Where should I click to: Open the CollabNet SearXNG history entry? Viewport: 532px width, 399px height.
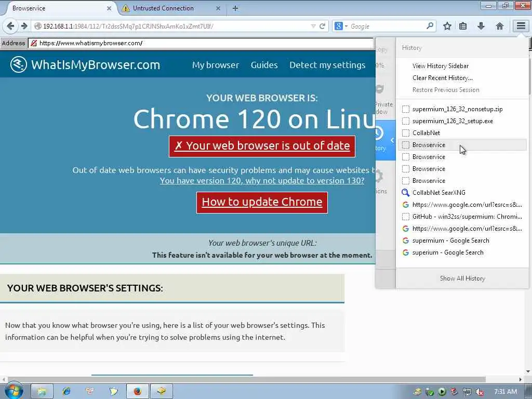click(462, 193)
